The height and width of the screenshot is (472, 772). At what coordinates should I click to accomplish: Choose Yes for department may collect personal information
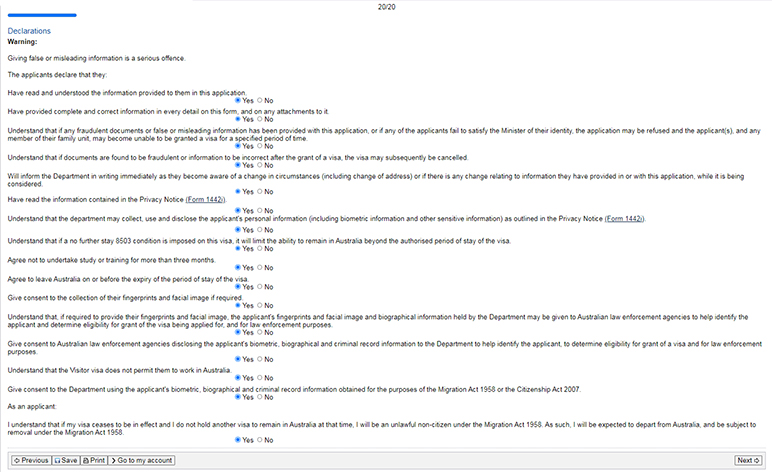click(x=238, y=230)
